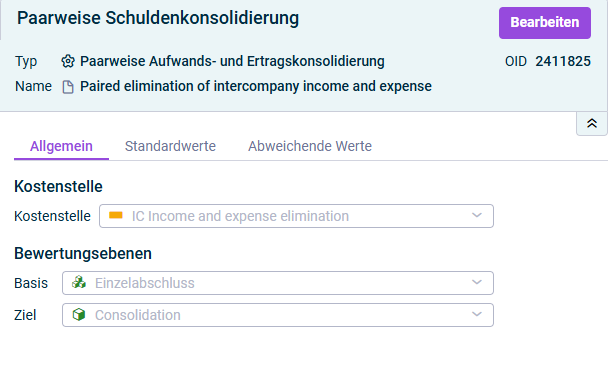
Task: Open the Kostenstelle dropdown arrow
Action: coord(477,216)
